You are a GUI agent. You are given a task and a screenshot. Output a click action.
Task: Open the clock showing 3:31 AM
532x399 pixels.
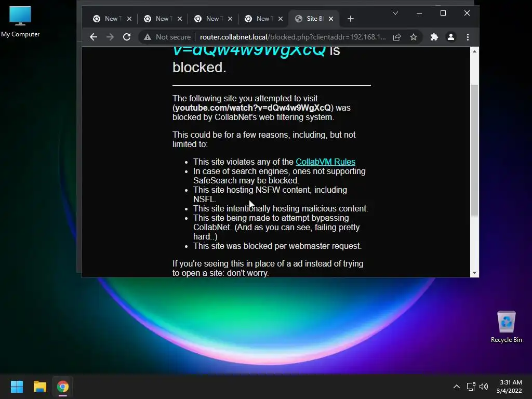509,387
